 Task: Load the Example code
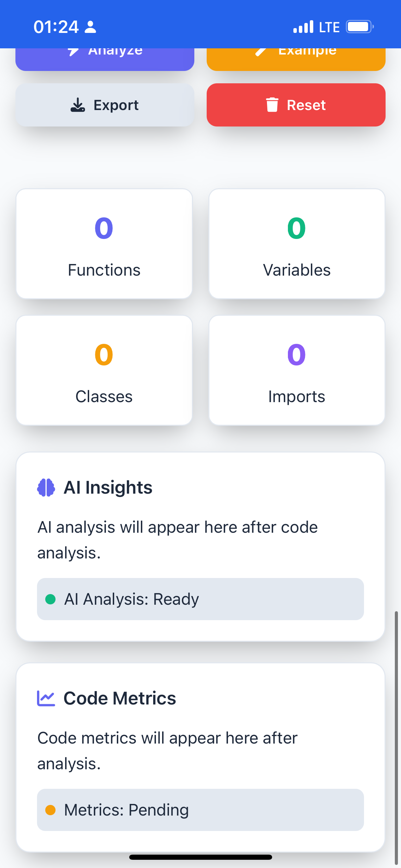[x=296, y=59]
